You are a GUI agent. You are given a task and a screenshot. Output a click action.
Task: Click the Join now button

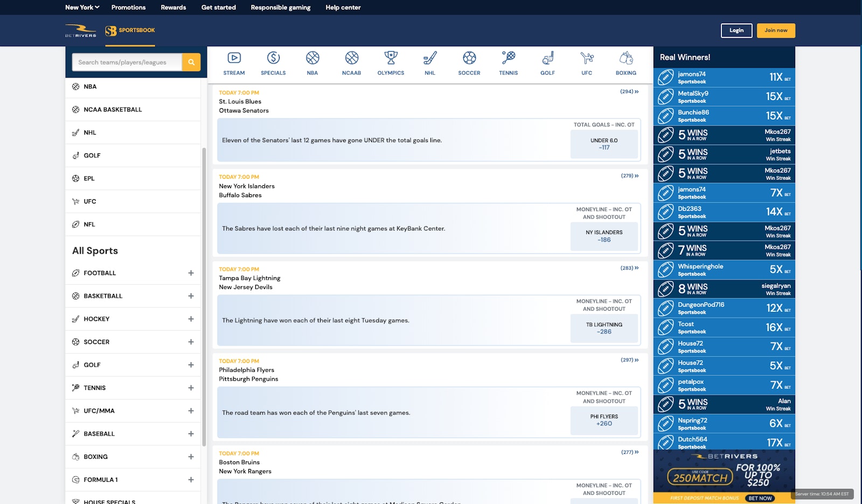[x=776, y=31]
